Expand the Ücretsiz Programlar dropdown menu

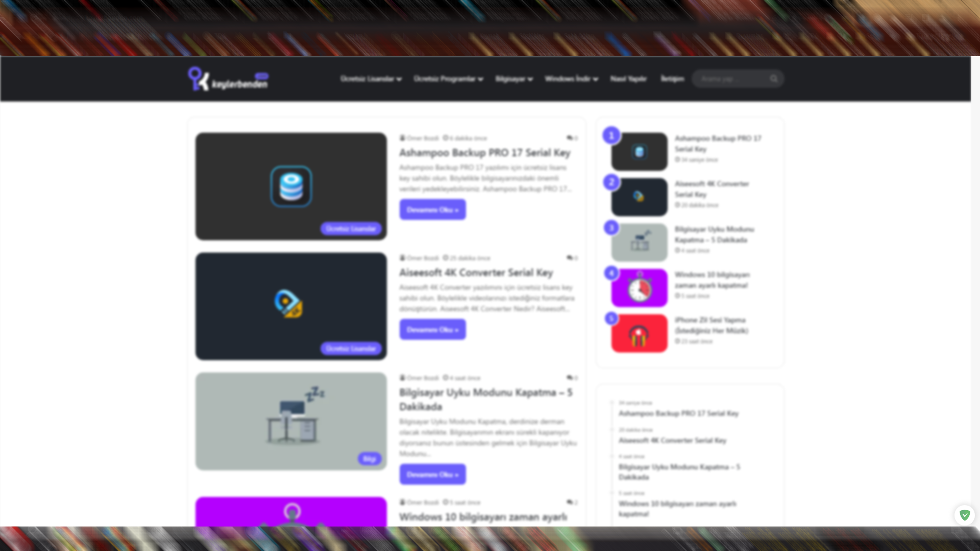(448, 79)
